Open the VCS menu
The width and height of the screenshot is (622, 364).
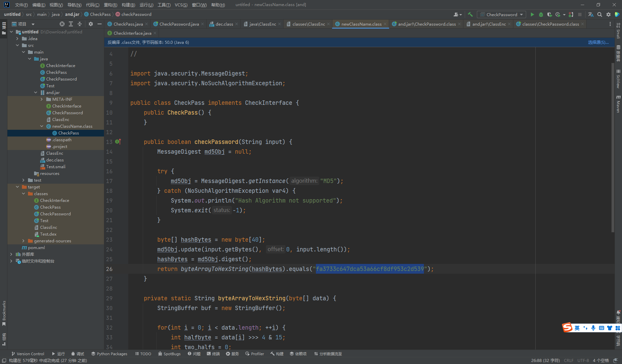click(x=181, y=5)
